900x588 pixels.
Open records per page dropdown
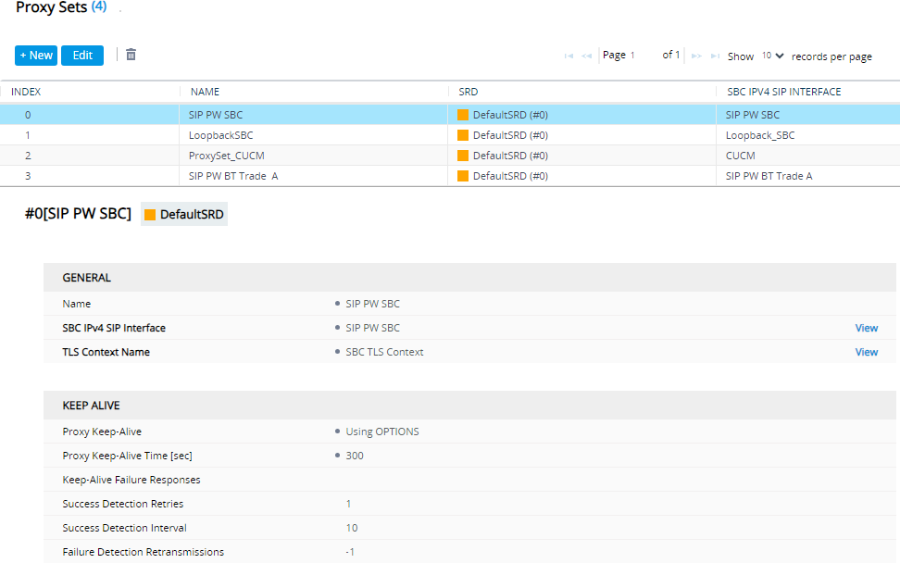(x=772, y=56)
